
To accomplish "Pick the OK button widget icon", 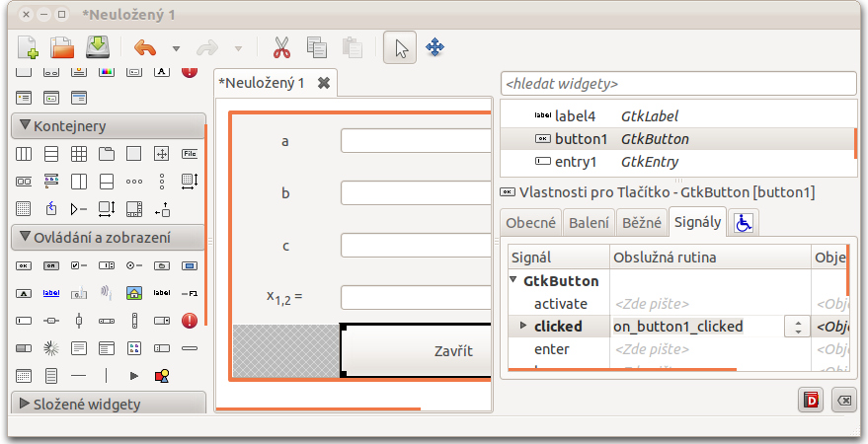I will pos(24,266).
